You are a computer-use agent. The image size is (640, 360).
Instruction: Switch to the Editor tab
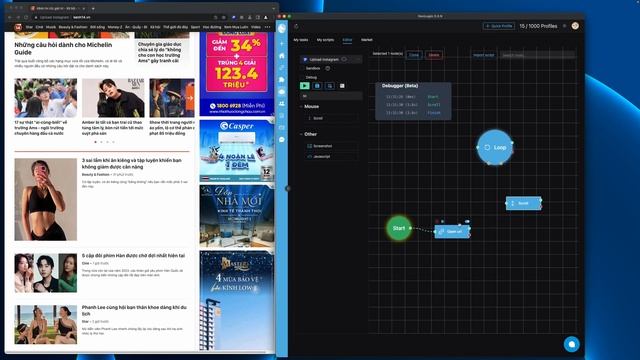[x=347, y=40]
